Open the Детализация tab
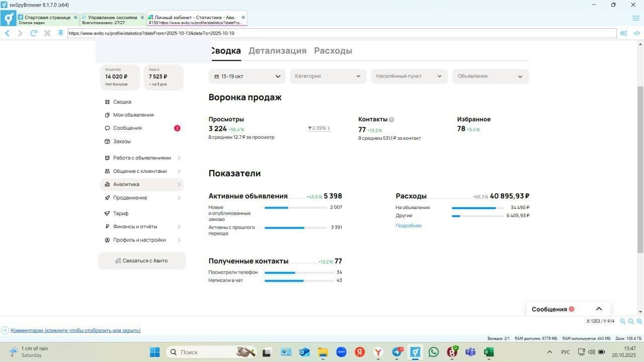The width and height of the screenshot is (644, 362). (x=277, y=51)
